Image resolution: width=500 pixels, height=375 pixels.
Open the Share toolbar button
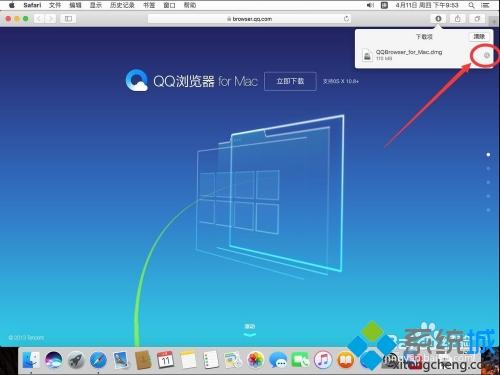point(458,19)
